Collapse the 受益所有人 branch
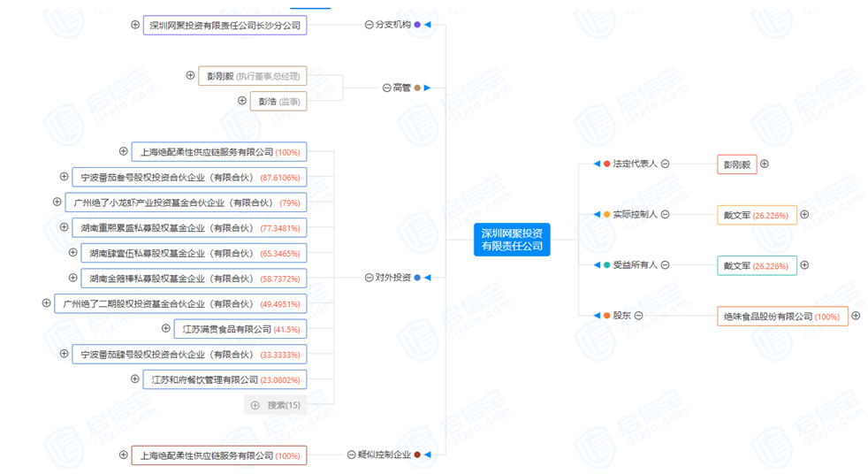This screenshot has width=868, height=474. [x=666, y=264]
